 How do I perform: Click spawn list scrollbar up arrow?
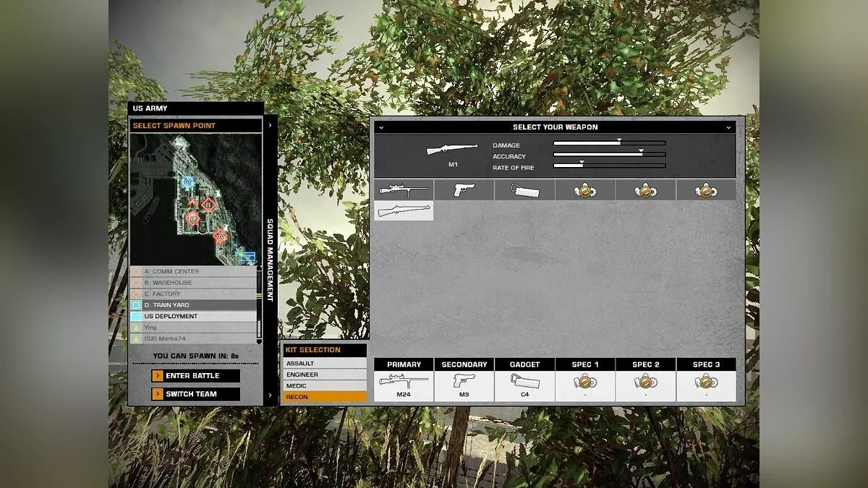(x=260, y=269)
